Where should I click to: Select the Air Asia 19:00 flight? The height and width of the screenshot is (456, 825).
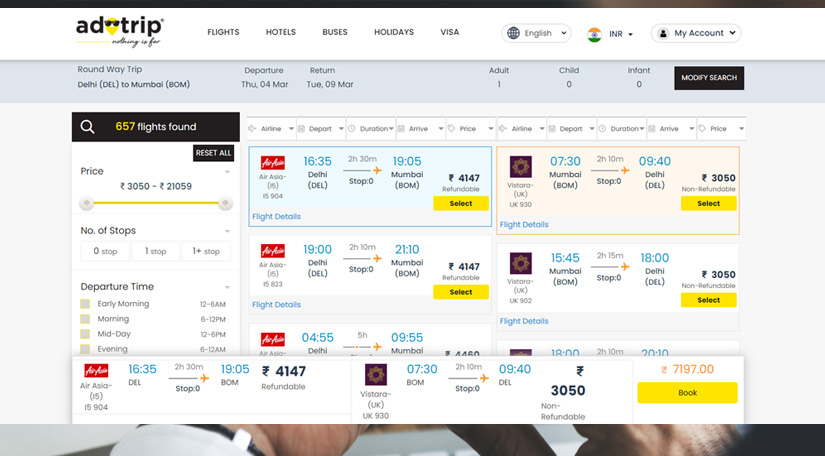coord(461,292)
